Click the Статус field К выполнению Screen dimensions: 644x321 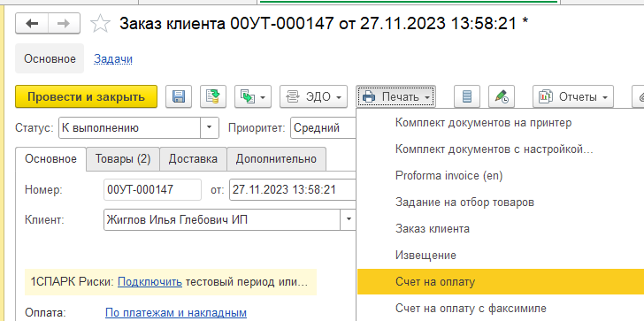[129, 127]
